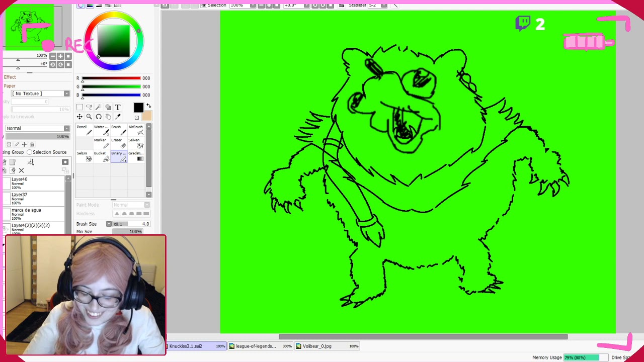Select the marca de agua layer
The image size is (644, 362).
pyautogui.click(x=35, y=214)
